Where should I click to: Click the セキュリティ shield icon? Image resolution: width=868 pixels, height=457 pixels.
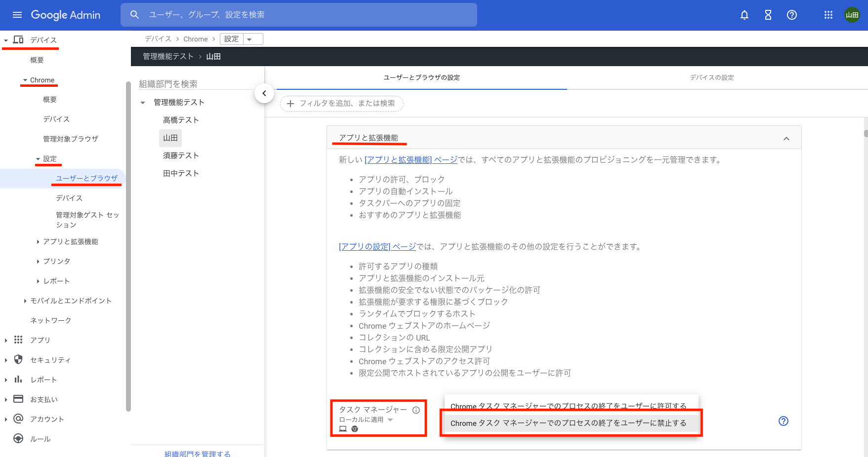18,359
